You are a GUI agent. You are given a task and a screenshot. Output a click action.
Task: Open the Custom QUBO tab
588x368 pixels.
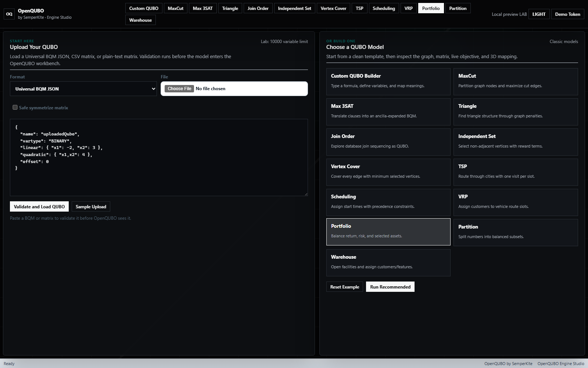pos(144,8)
